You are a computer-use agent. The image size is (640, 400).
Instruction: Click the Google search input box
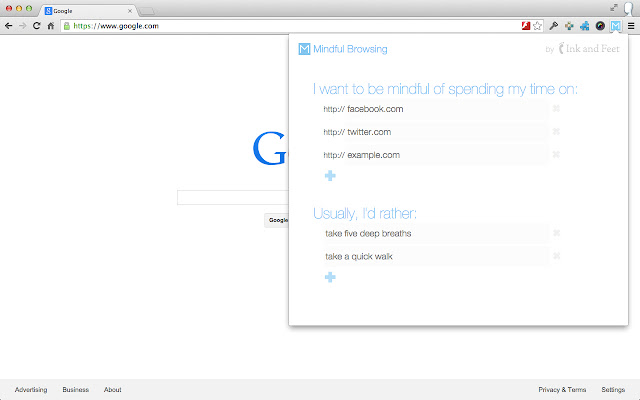click(233, 198)
